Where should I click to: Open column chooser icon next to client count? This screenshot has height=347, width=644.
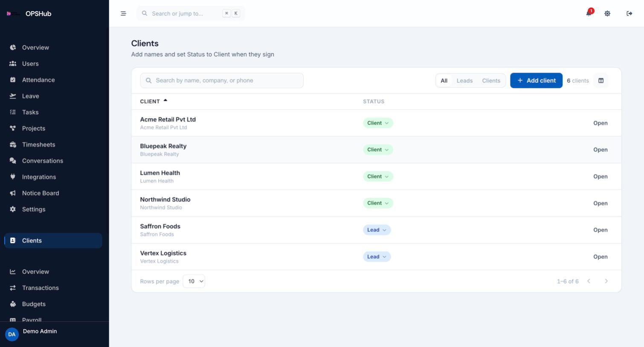pyautogui.click(x=601, y=81)
